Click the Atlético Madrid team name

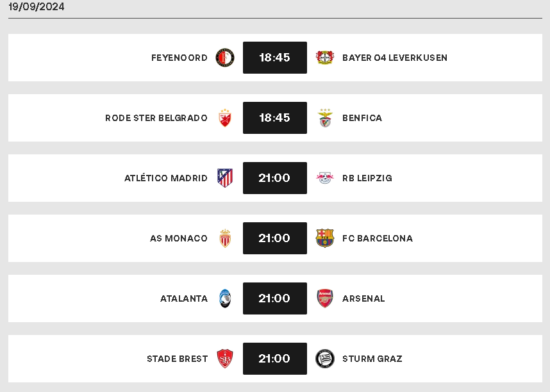pyautogui.click(x=166, y=178)
